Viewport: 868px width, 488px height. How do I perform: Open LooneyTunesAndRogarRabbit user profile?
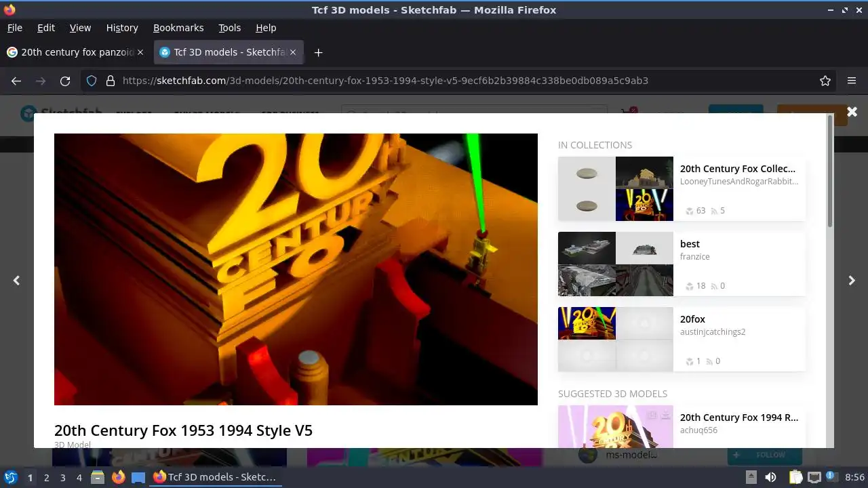click(739, 182)
